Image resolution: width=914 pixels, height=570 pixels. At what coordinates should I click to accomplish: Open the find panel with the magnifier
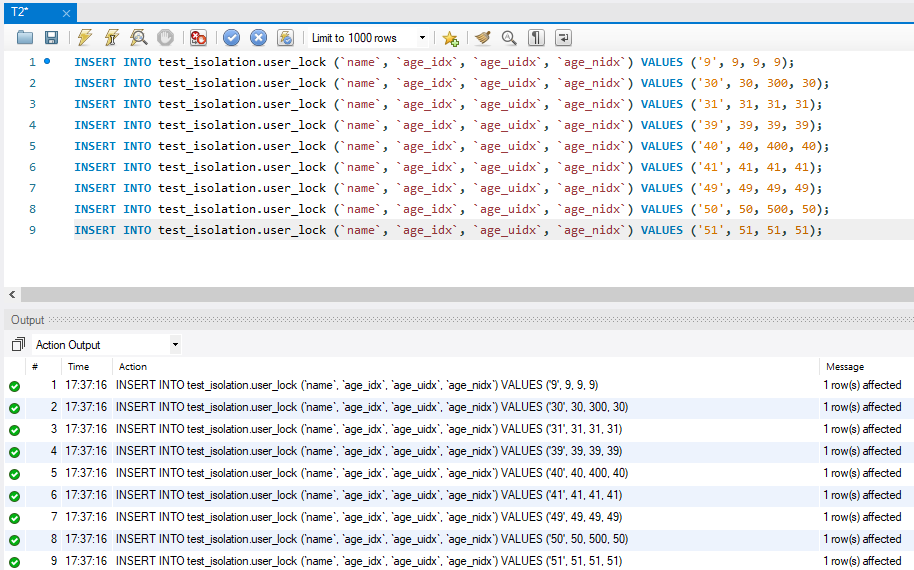click(509, 38)
